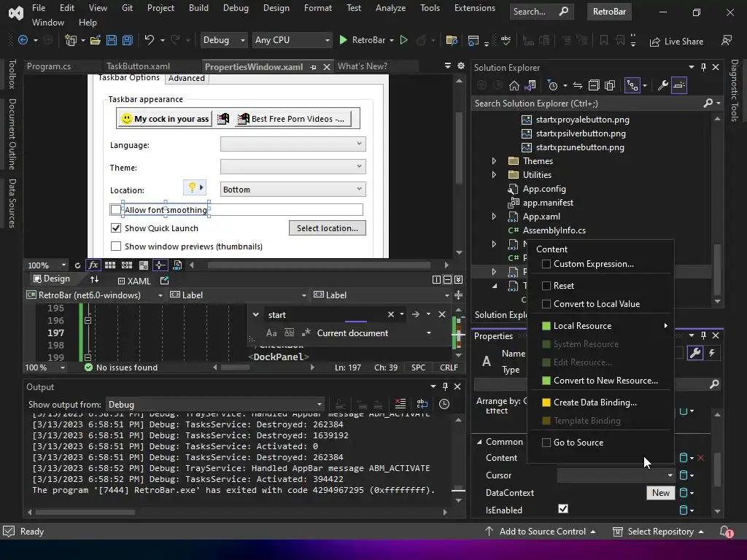
Task: Click the Home icon in Solution Explorer
Action: [514, 86]
